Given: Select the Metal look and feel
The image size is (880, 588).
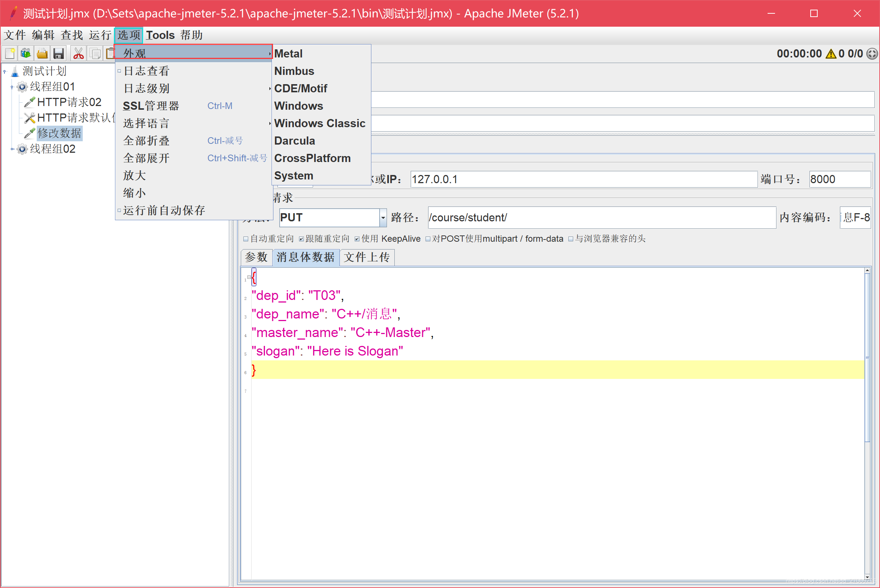Looking at the screenshot, I should click(x=322, y=54).
